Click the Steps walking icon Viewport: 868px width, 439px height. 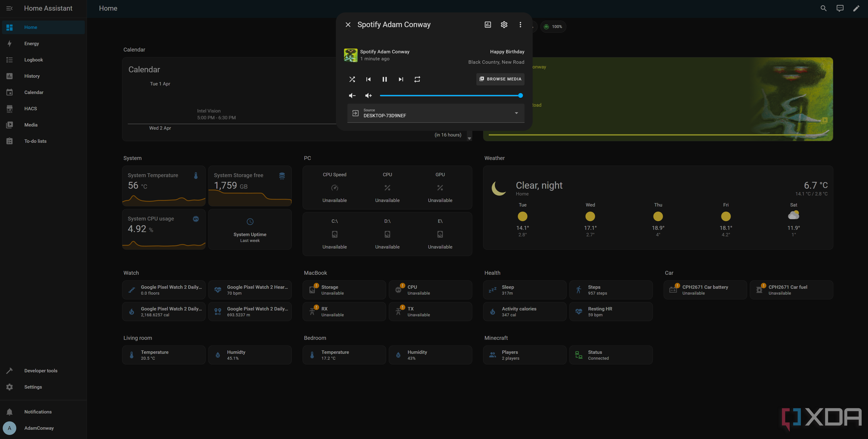[x=579, y=290]
